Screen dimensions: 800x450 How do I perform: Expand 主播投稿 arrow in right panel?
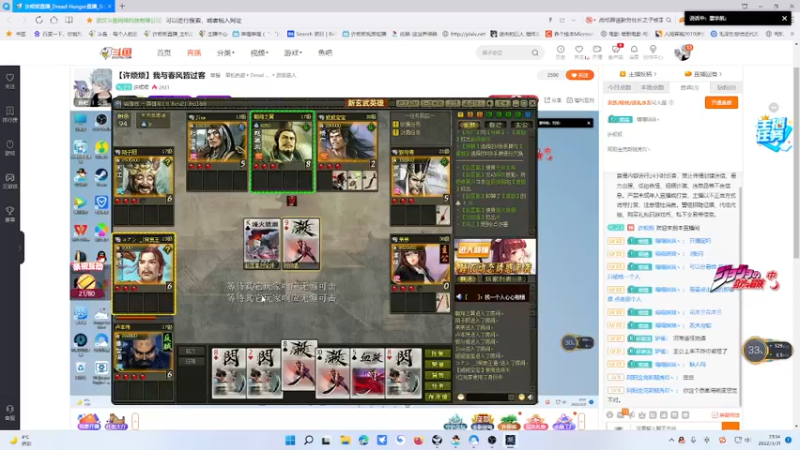point(655,74)
